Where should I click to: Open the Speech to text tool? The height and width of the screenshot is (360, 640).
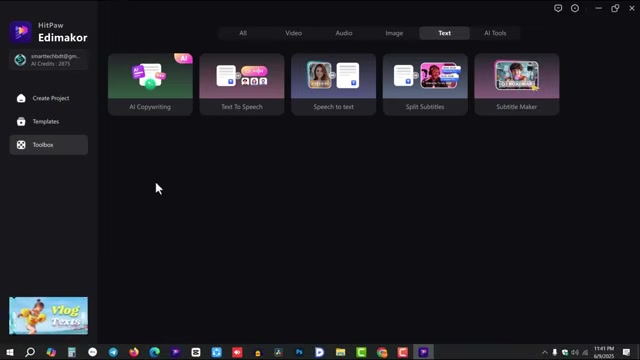click(x=333, y=84)
